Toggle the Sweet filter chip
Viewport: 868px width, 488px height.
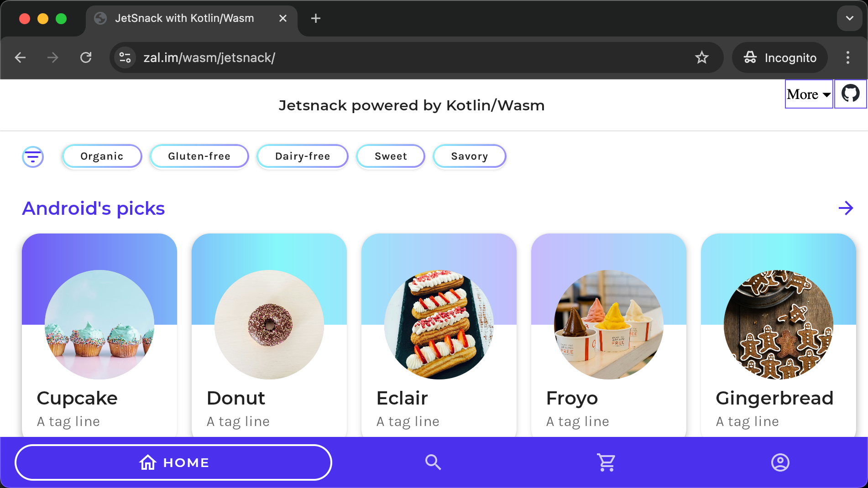(x=391, y=156)
